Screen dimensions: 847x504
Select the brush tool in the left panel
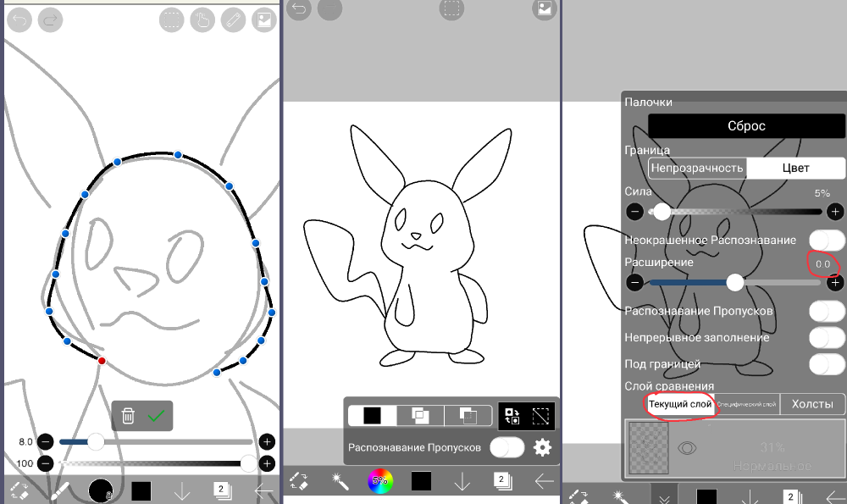[59, 491]
